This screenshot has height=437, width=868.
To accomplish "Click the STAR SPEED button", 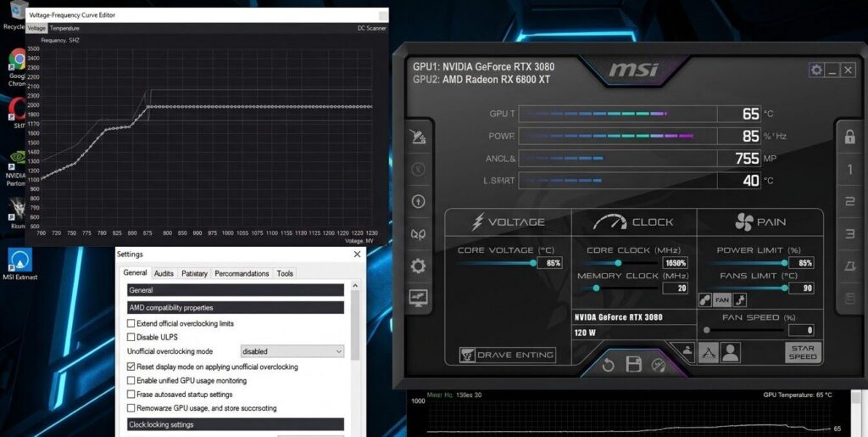I will 802,353.
